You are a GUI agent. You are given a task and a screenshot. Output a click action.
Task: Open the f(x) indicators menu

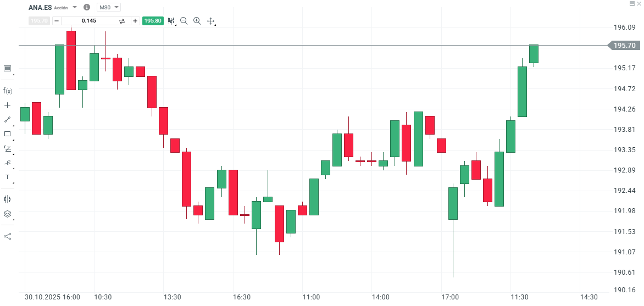8,91
